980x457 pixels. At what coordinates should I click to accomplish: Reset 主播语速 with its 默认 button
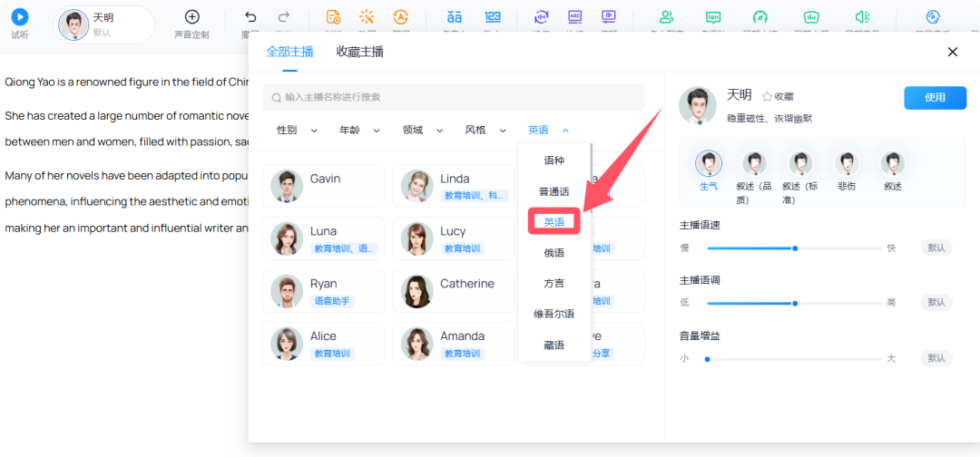pos(936,248)
